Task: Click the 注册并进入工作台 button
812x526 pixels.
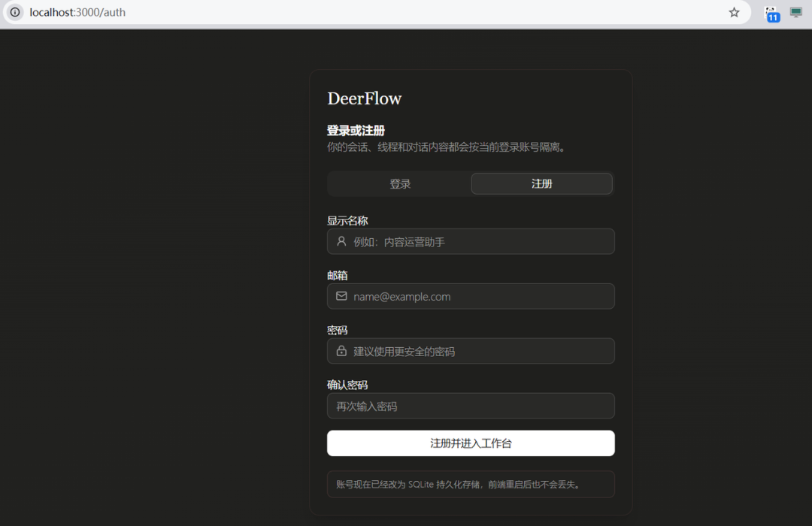Action: (471, 443)
